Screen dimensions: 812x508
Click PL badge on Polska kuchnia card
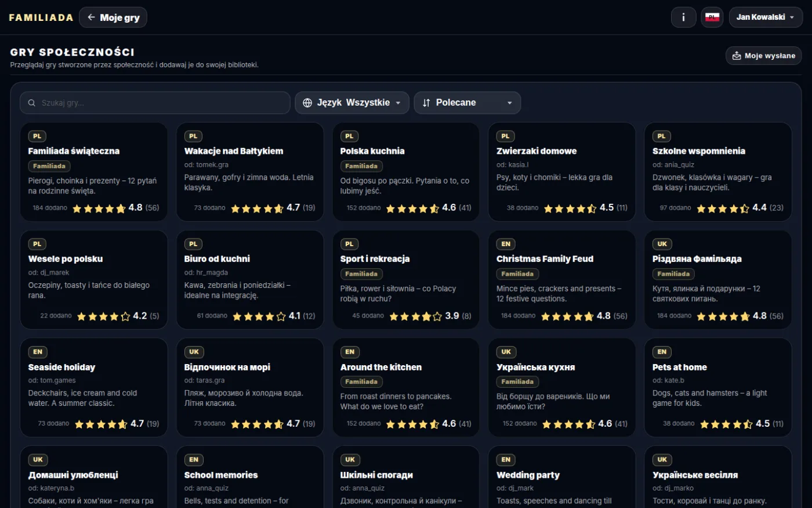tap(349, 136)
